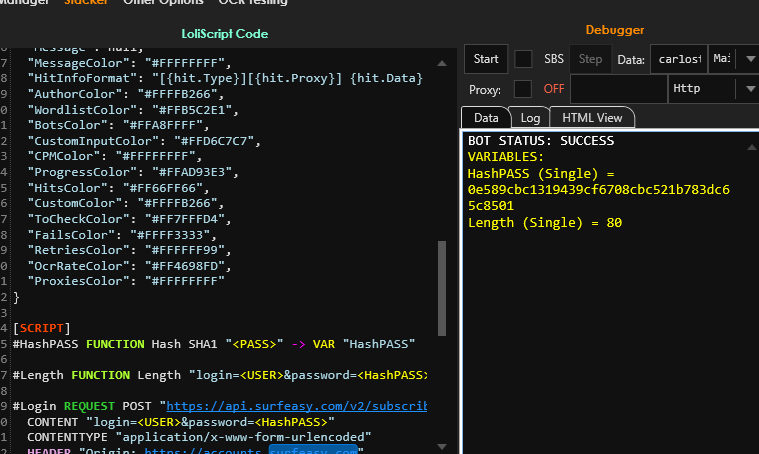Click the "MessageColor": "#FFFFFFFF" line
This screenshot has height=454, width=759.
tap(129, 63)
